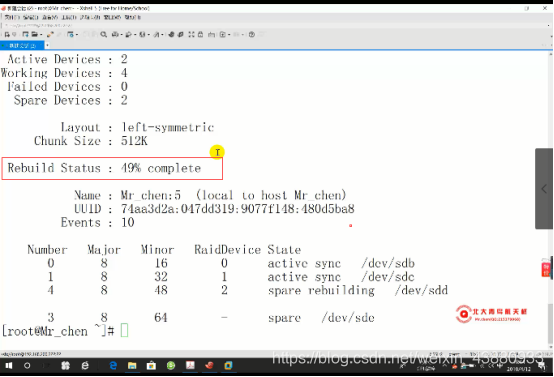The width and height of the screenshot is (554, 377).
Task: Click the small button beside the session tab
Action: 47,45
